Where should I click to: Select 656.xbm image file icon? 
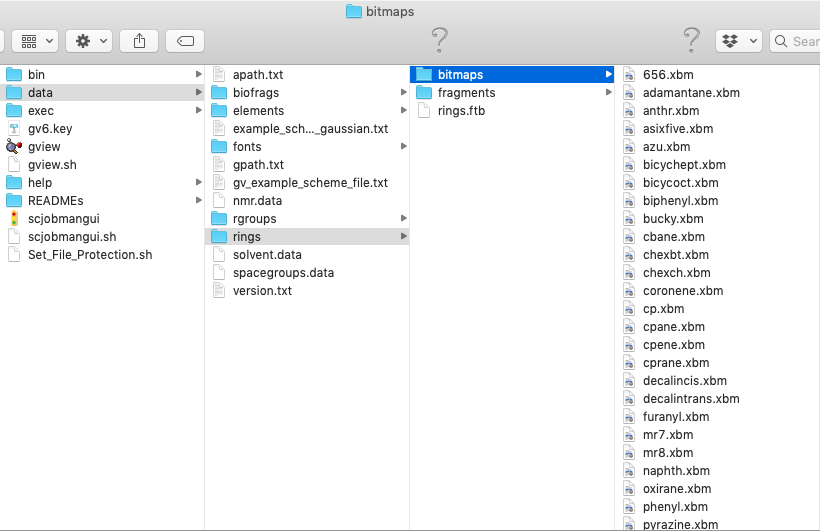629,75
